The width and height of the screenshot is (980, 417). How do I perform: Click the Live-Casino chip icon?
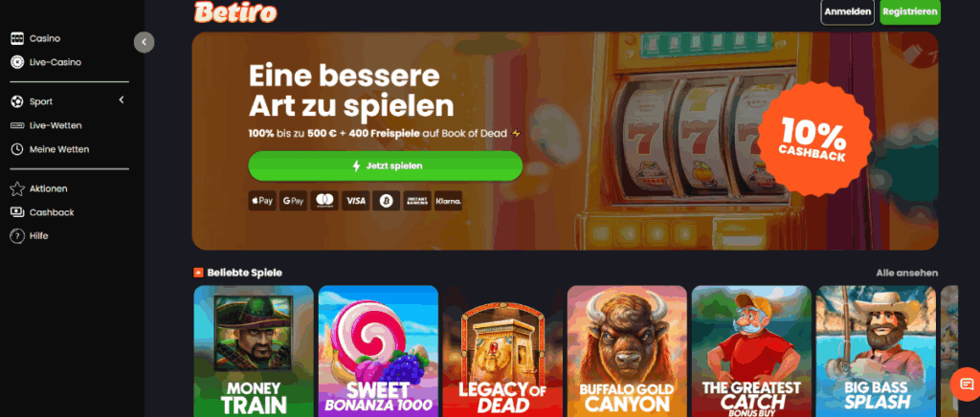[x=17, y=62]
